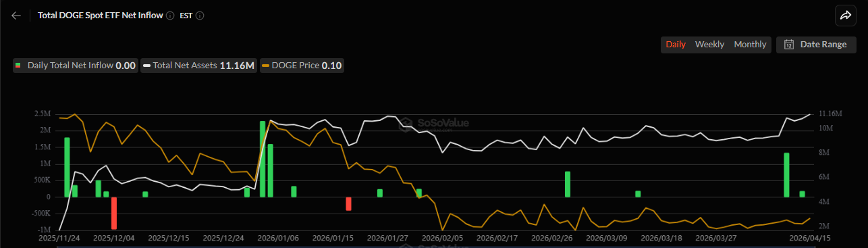Viewport: 868px width, 248px height.
Task: Toggle Daily Total Net Inflow legend series
Action: (x=75, y=66)
